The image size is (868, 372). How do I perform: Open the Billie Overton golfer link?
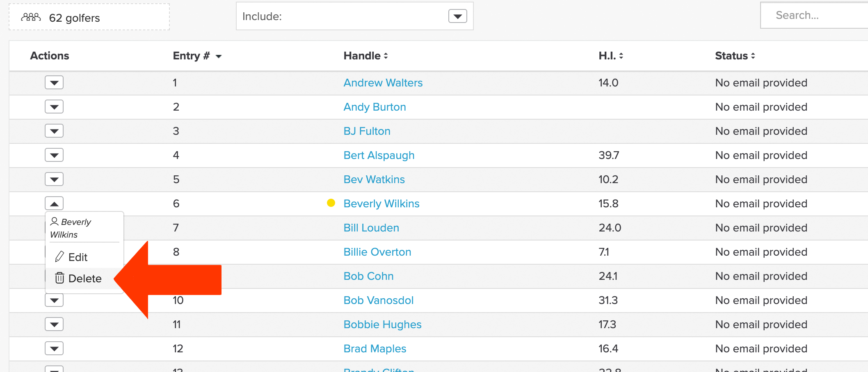[x=377, y=252]
